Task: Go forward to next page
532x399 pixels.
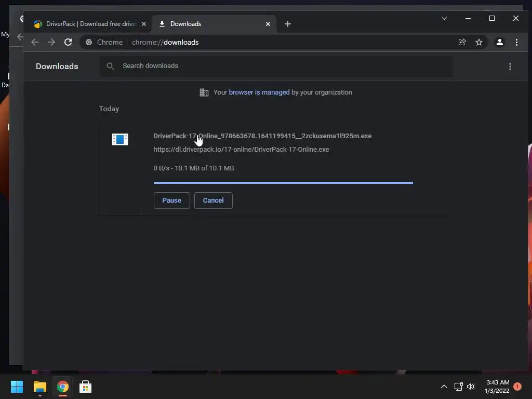Action: click(51, 42)
